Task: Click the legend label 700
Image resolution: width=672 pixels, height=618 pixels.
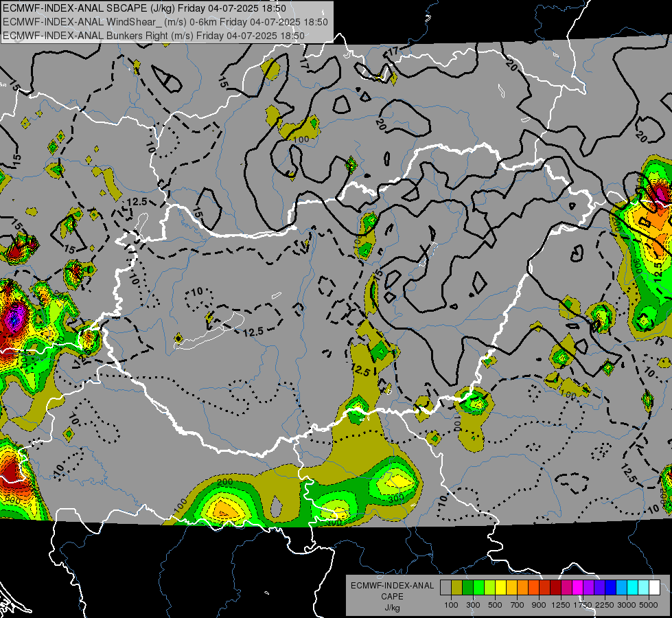Action: [x=518, y=605]
